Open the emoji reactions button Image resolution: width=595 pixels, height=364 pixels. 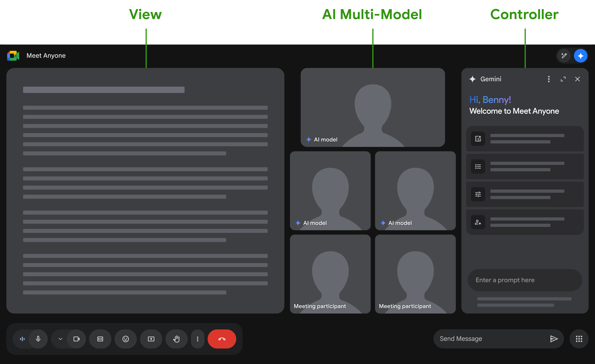pyautogui.click(x=125, y=339)
